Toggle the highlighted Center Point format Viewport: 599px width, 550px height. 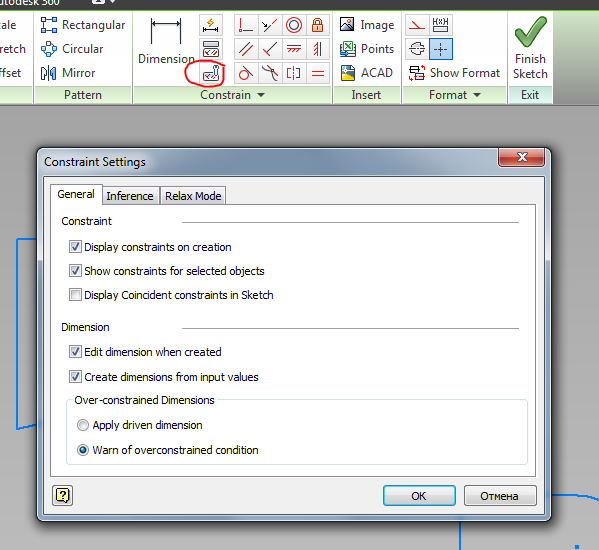click(x=440, y=49)
